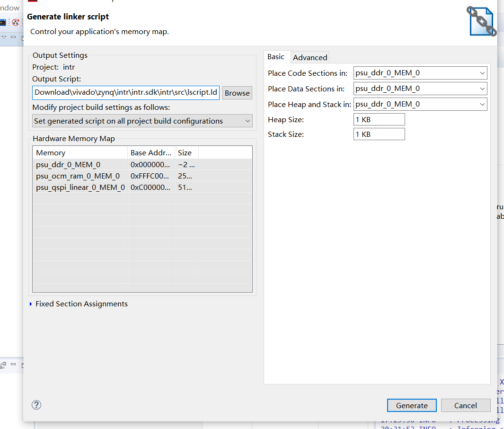The height and width of the screenshot is (429, 504).
Task: Select the Basic tab
Action: pyautogui.click(x=276, y=57)
